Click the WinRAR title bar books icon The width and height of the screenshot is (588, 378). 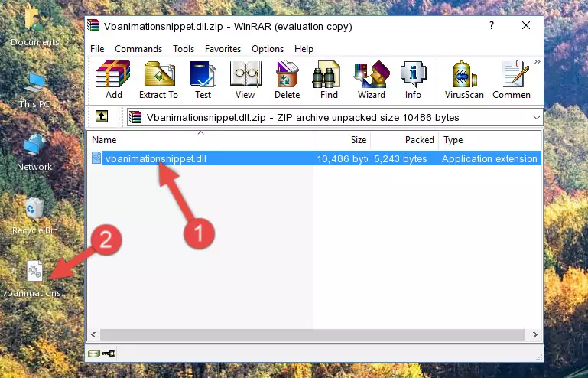[93, 25]
